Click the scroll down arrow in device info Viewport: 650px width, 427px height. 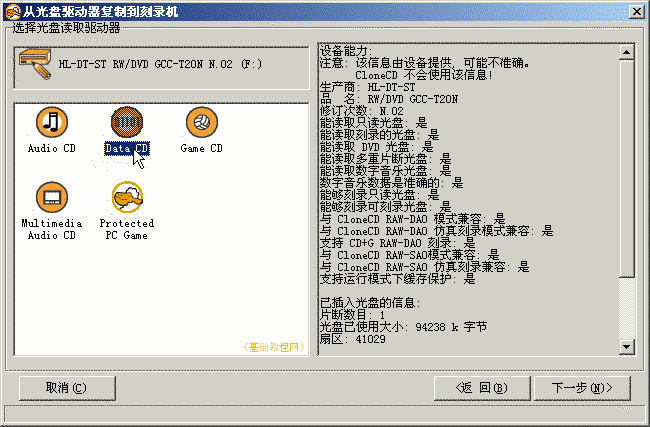coord(626,346)
